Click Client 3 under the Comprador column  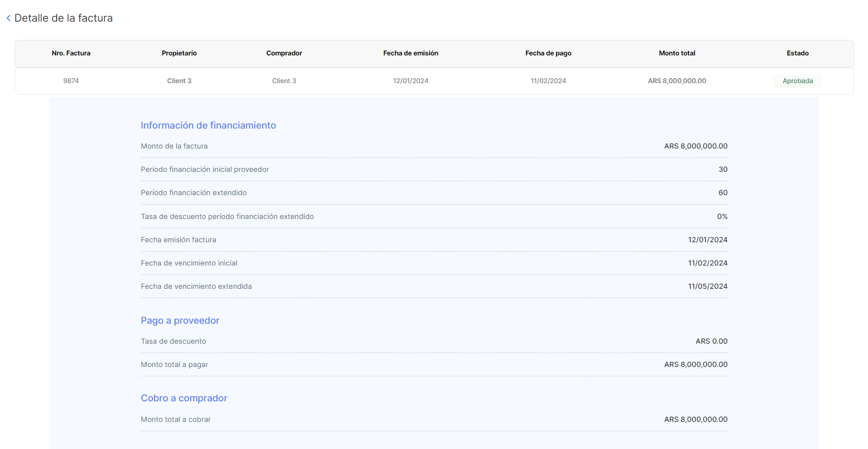284,81
